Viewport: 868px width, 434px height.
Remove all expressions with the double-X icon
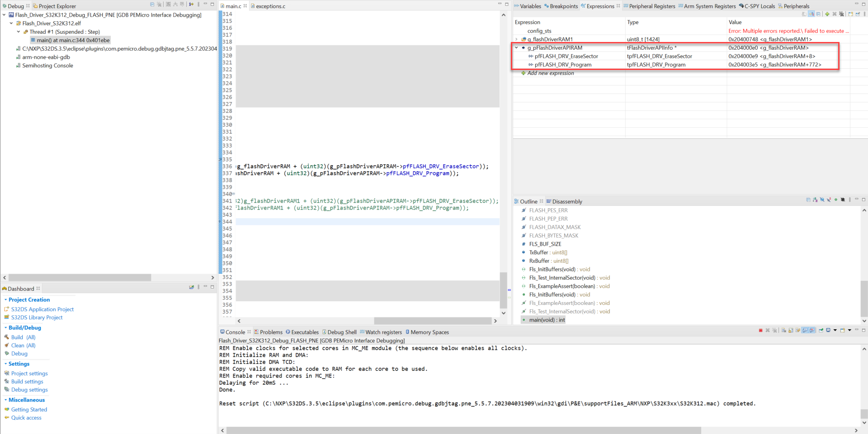841,14
